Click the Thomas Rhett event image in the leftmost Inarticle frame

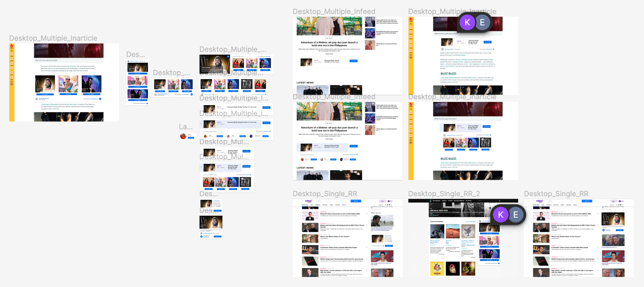tap(45, 84)
